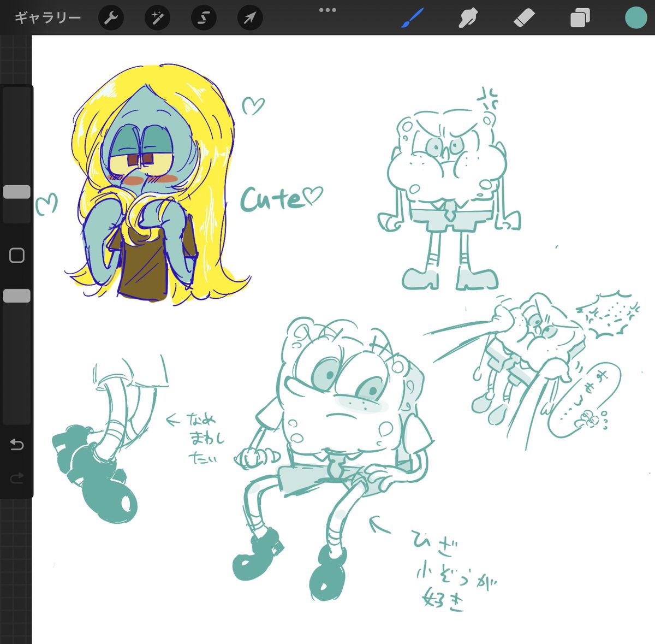Image resolution: width=655 pixels, height=644 pixels.
Task: Select the Brush tool
Action: [x=413, y=18]
